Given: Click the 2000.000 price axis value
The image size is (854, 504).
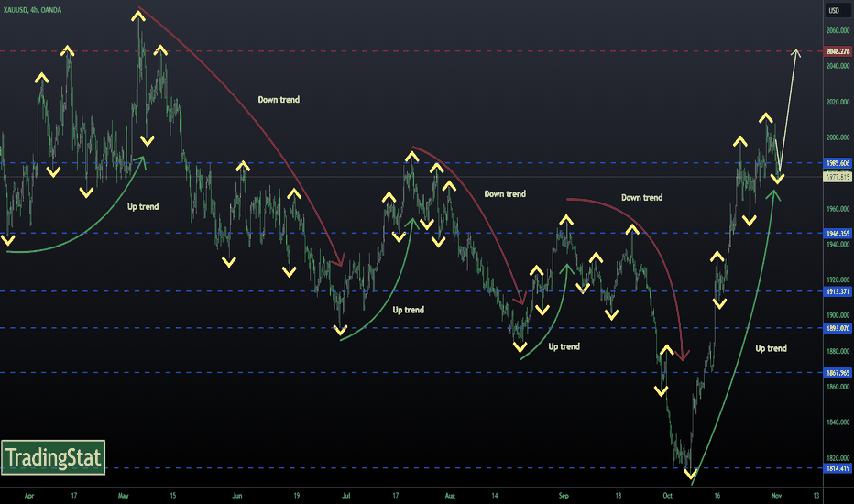Looking at the screenshot, I should (838, 137).
